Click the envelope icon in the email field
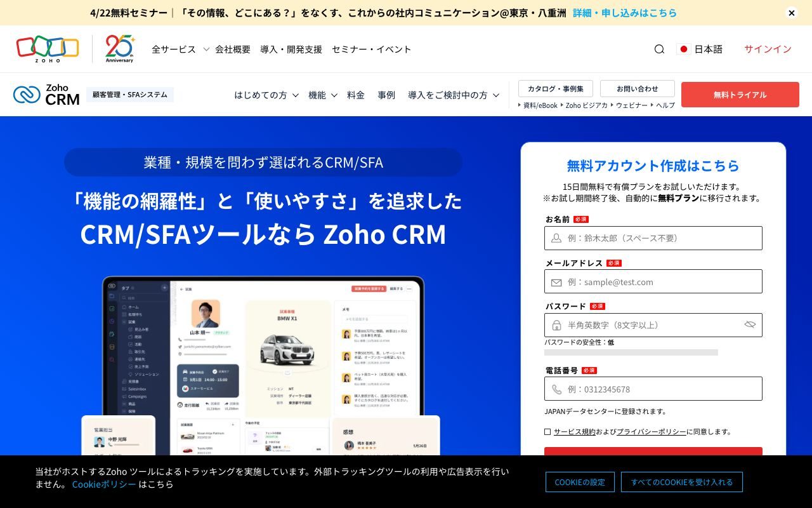Image resolution: width=812 pixels, height=508 pixels. pos(555,281)
